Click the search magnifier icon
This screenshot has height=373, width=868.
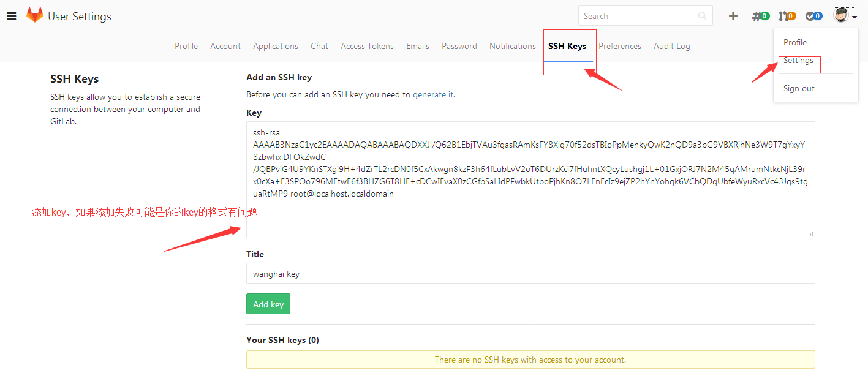coord(702,17)
